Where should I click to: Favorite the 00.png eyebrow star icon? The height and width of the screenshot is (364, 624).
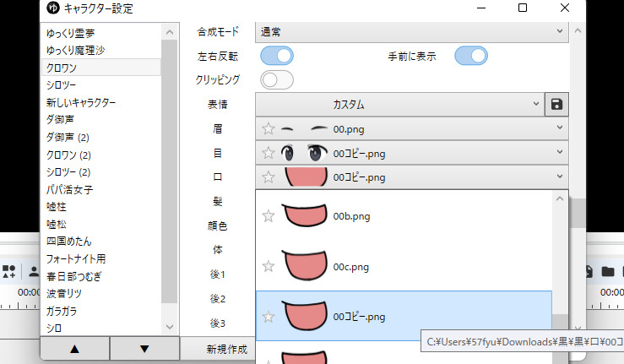click(269, 128)
